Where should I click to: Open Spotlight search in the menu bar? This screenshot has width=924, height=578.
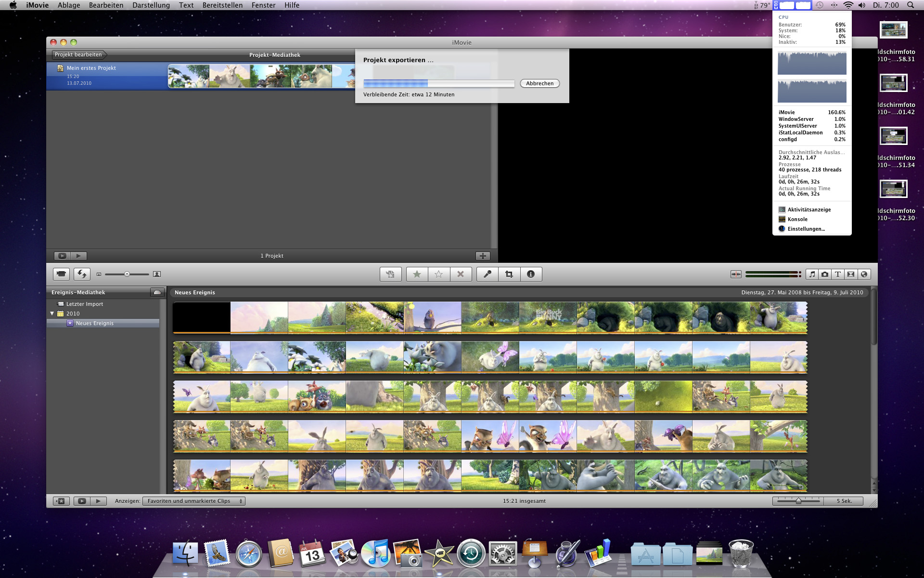[911, 5]
